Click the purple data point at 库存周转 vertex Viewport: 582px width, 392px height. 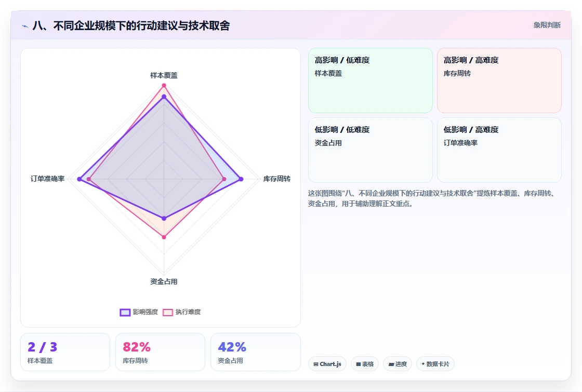(241, 179)
